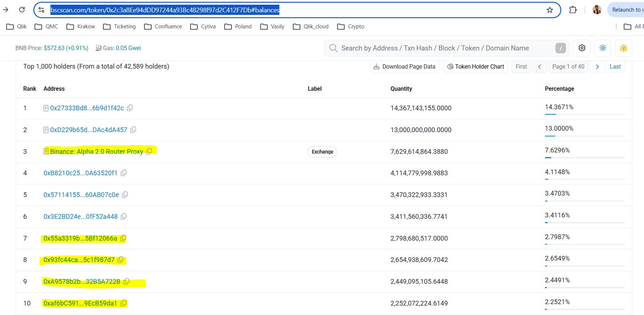
Task: Open BscScan site settings gear icon
Action: (x=582, y=48)
